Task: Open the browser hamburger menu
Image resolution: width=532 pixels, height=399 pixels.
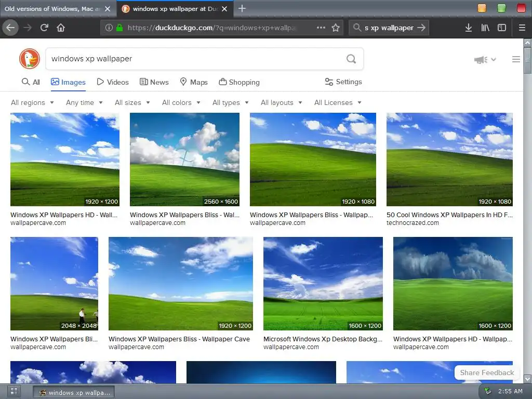Action: point(522,28)
